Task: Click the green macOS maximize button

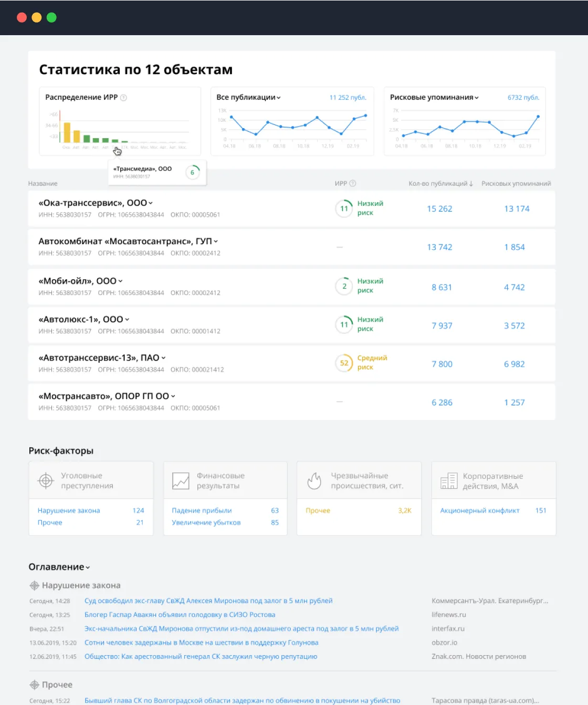Action: tap(51, 17)
